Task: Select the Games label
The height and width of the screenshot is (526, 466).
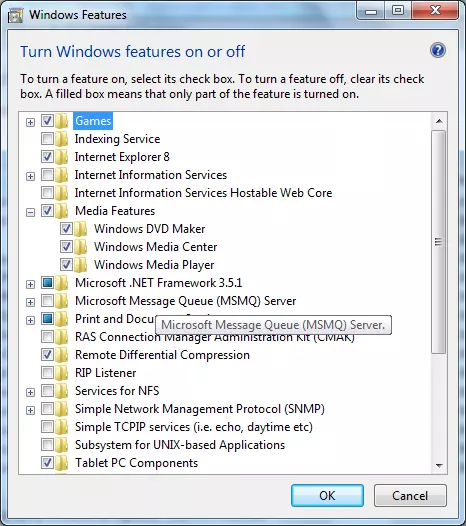Action: click(93, 121)
